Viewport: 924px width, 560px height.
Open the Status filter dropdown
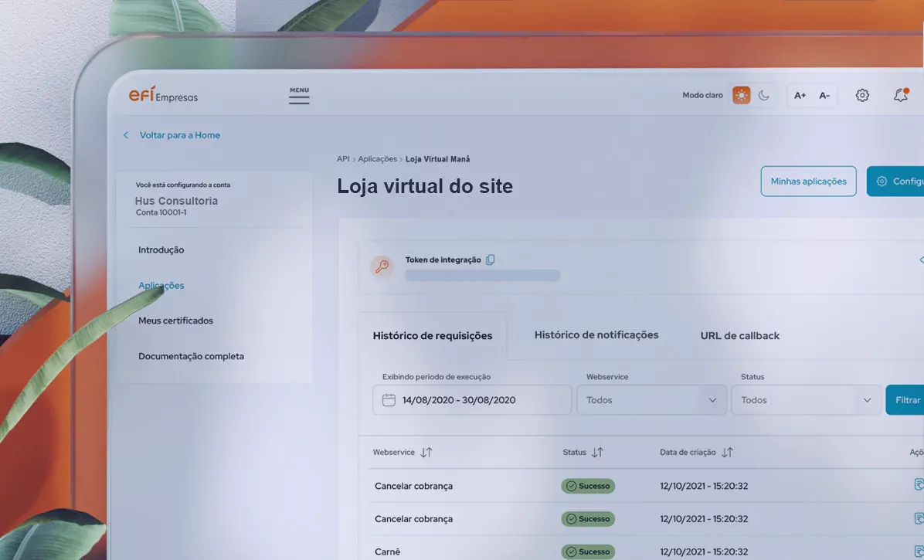pos(806,400)
